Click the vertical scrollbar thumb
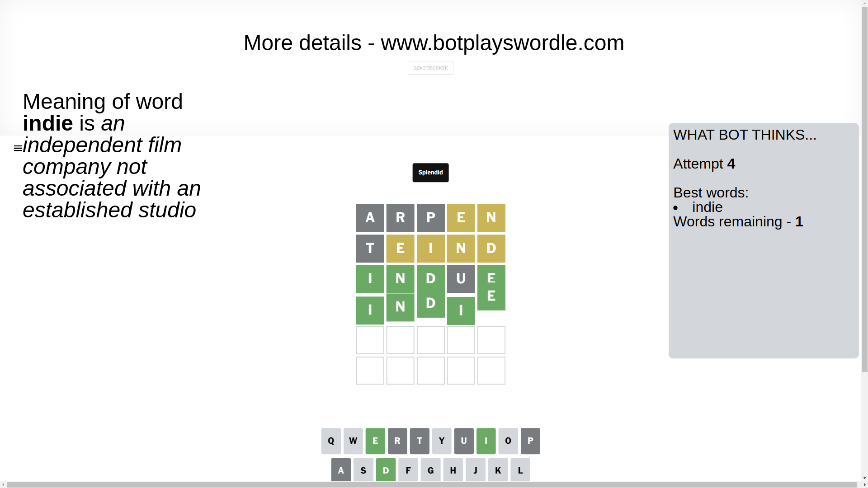Screen dimensions: 868x488 pyautogui.click(x=865, y=185)
